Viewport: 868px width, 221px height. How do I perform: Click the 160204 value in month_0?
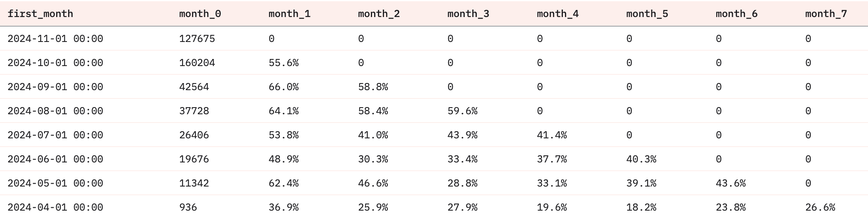[197, 63]
